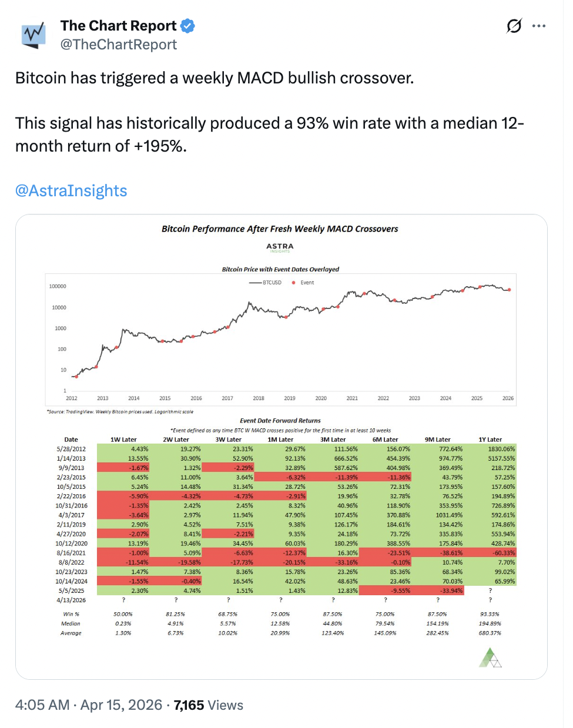Click the BTCUSD line symbol in the legend
Image resolution: width=573 pixels, height=728 pixels.
257,283
